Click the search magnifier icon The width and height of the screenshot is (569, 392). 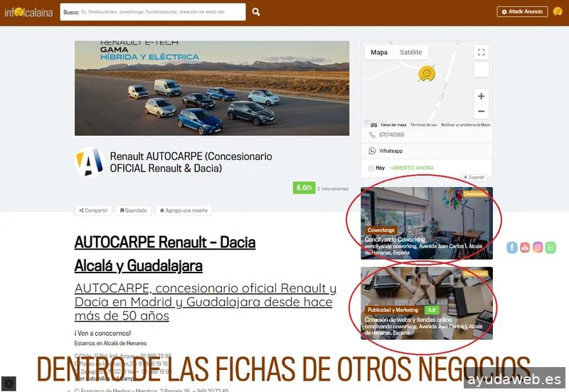256,12
